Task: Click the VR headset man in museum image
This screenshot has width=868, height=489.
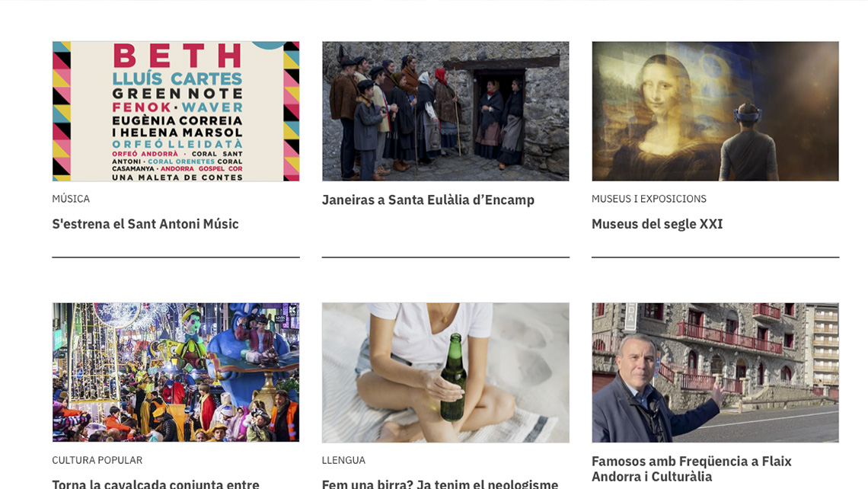Action: [x=748, y=142]
